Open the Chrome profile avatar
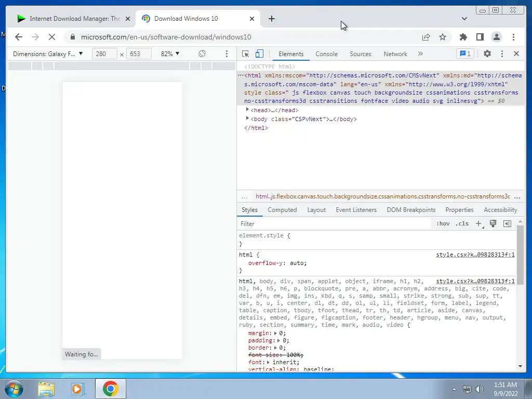 click(496, 37)
